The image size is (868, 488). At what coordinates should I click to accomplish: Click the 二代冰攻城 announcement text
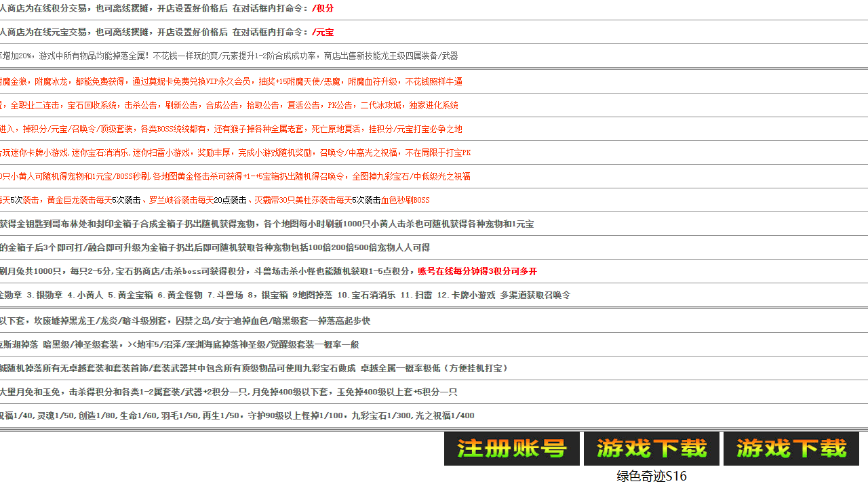(382, 105)
